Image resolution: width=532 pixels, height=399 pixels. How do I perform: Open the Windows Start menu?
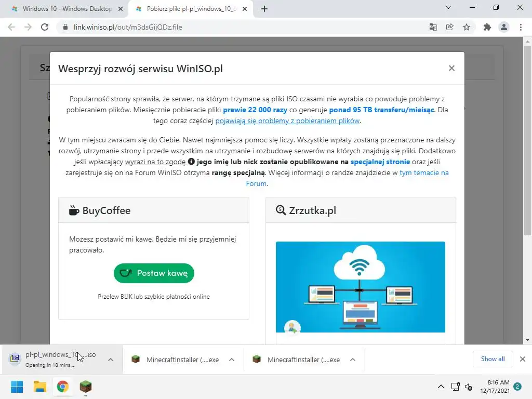pos(17,387)
